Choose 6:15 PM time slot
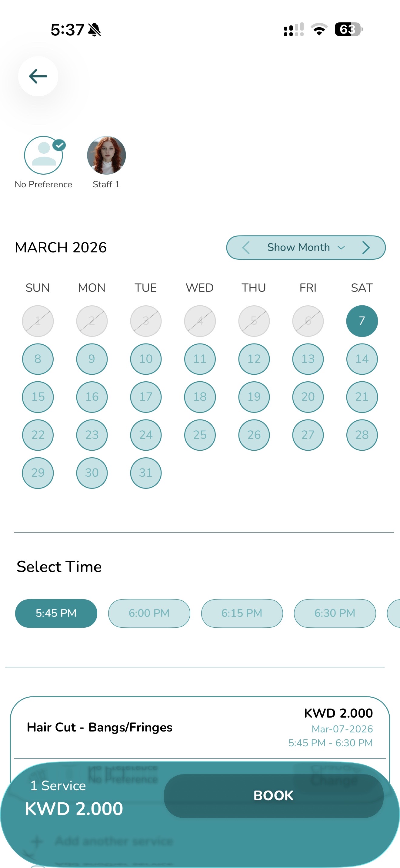Image resolution: width=400 pixels, height=868 pixels. click(242, 613)
